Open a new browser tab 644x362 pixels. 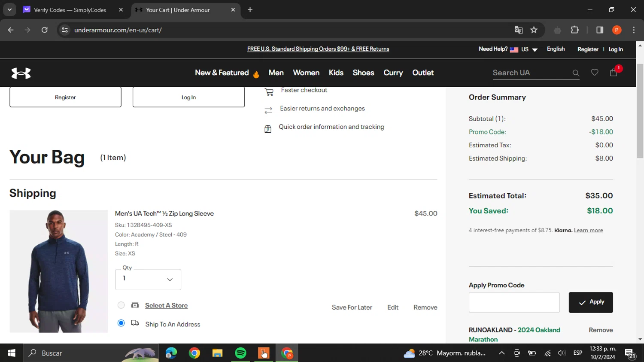250,10
